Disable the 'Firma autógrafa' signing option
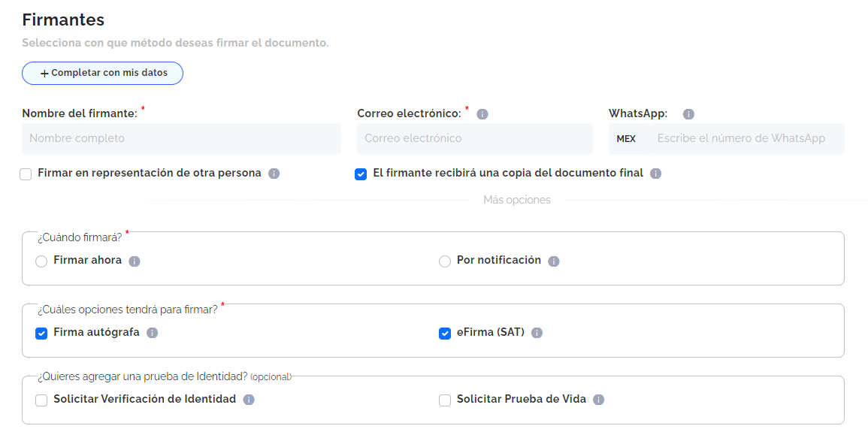 point(41,333)
